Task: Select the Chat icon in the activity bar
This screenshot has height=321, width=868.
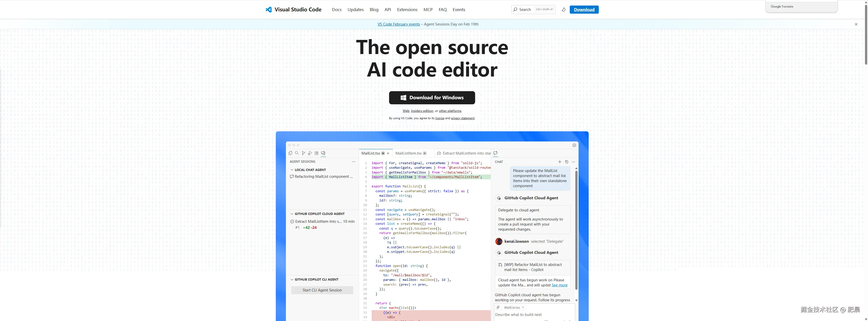Action: (x=323, y=153)
